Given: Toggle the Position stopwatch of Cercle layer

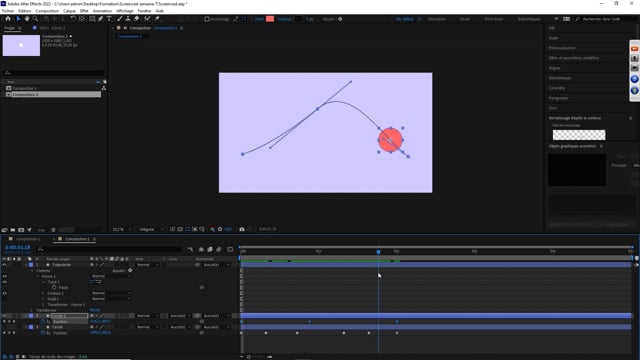Looking at the screenshot, I should click(43, 333).
